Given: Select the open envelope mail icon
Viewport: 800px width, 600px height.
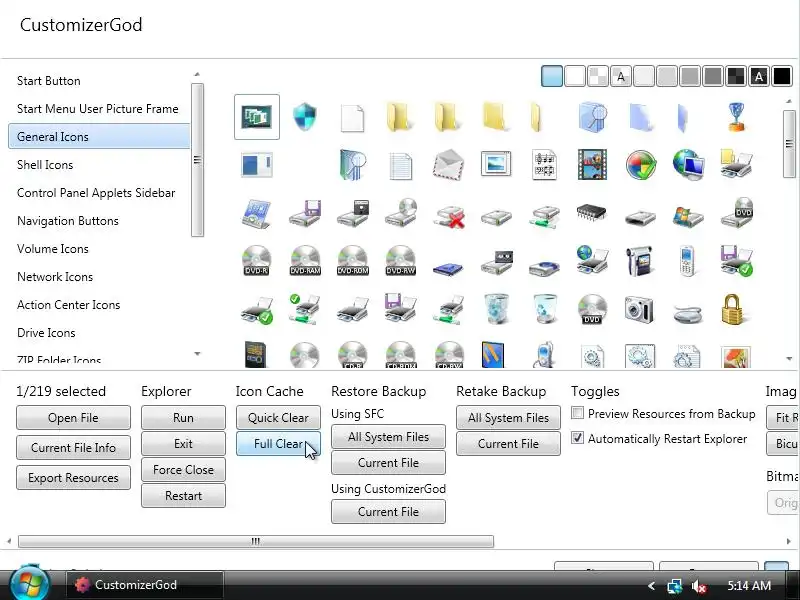Looking at the screenshot, I should [448, 164].
